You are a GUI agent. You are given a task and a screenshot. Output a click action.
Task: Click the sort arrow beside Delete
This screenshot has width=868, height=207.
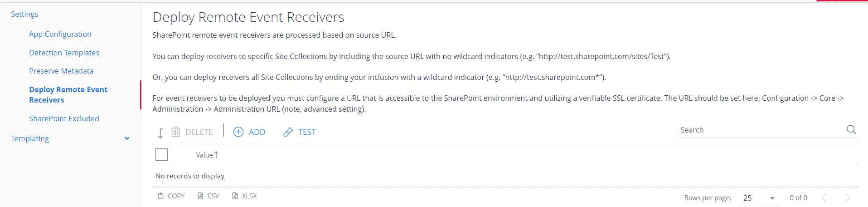click(x=160, y=133)
